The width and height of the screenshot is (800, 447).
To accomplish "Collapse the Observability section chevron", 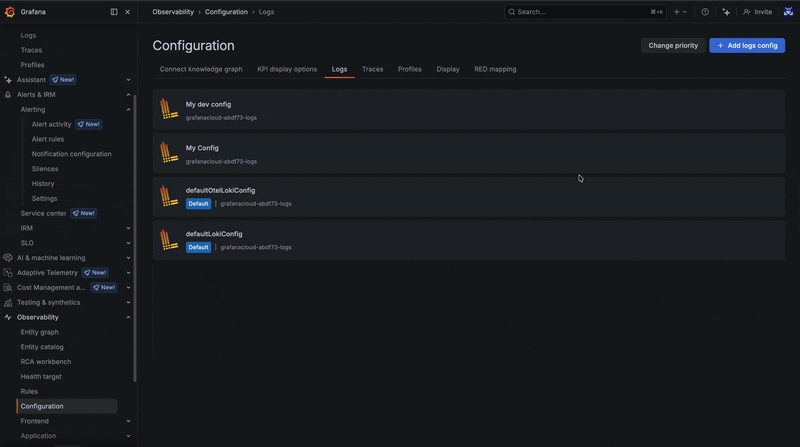I will tap(128, 317).
